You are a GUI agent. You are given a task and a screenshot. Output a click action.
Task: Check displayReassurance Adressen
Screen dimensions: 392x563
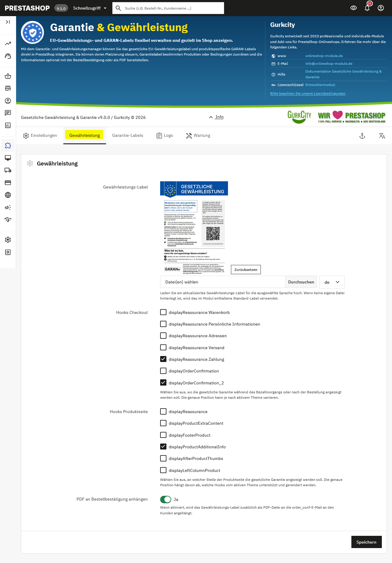[163, 335]
